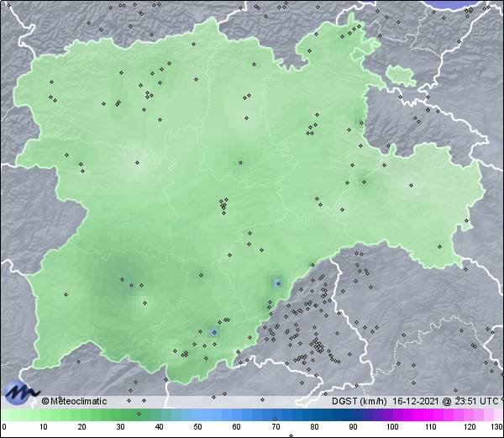
Task: Click the 110 value on the wind scale
Action: 431,427
